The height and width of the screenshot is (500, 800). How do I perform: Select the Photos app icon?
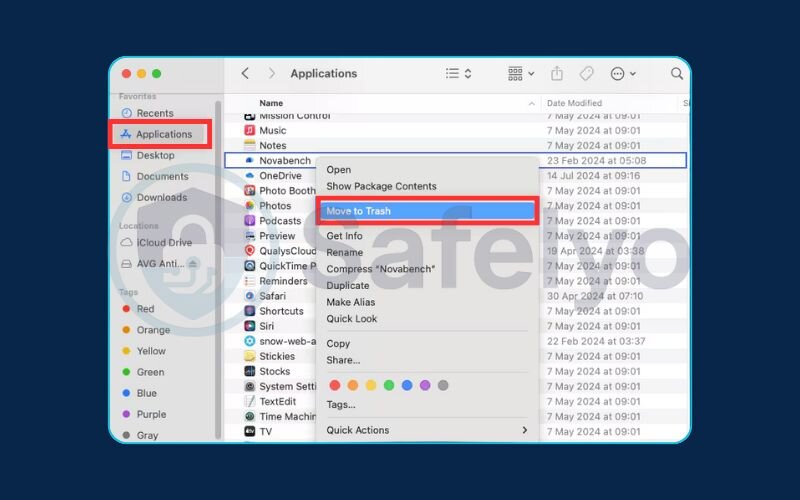(249, 206)
